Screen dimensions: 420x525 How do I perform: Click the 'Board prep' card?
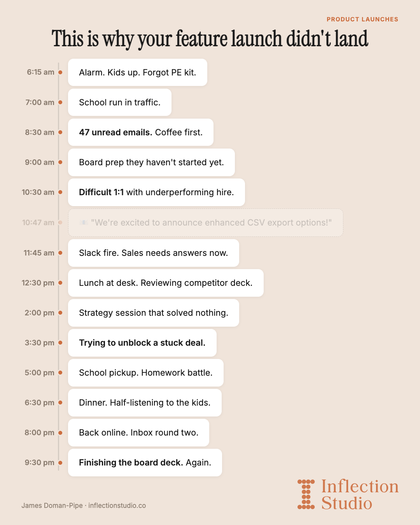151,162
